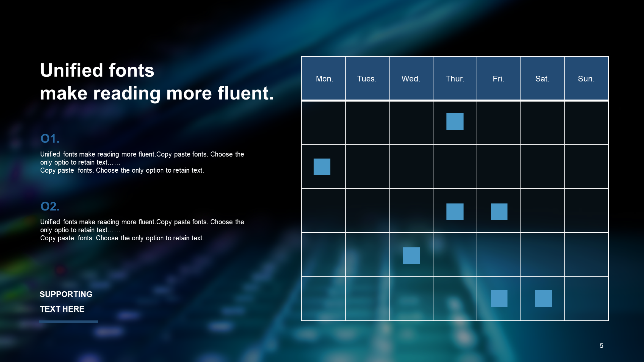Select blue square in Thur. first row
The width and height of the screenshot is (644, 362).
coord(455,121)
